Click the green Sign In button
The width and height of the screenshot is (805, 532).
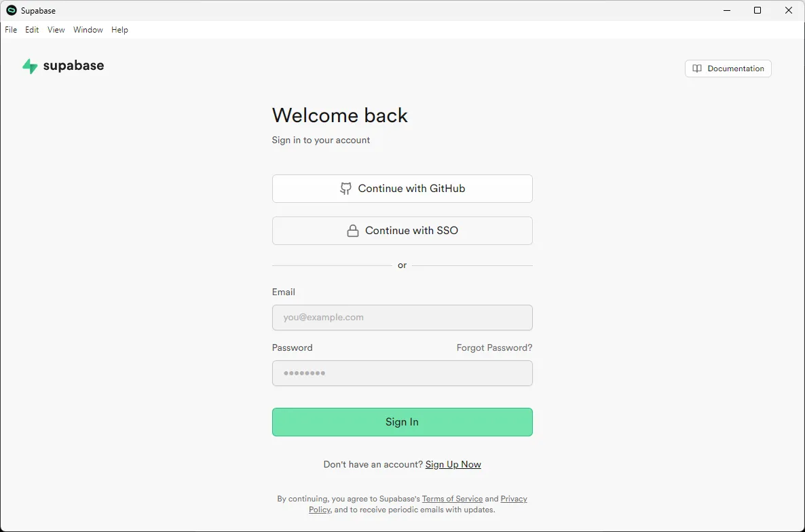pyautogui.click(x=402, y=421)
